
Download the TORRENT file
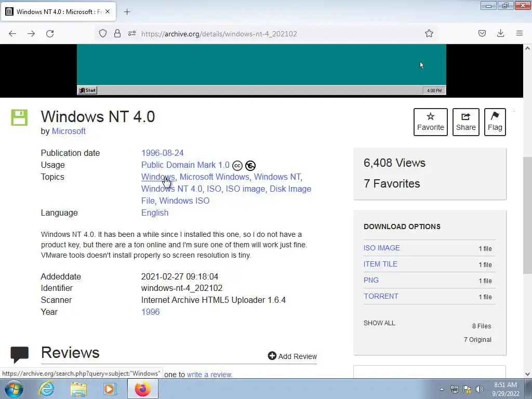click(x=381, y=296)
